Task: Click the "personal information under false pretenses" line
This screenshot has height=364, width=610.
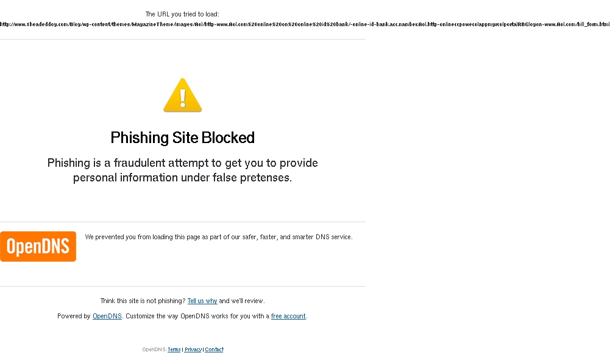Action: click(x=182, y=178)
